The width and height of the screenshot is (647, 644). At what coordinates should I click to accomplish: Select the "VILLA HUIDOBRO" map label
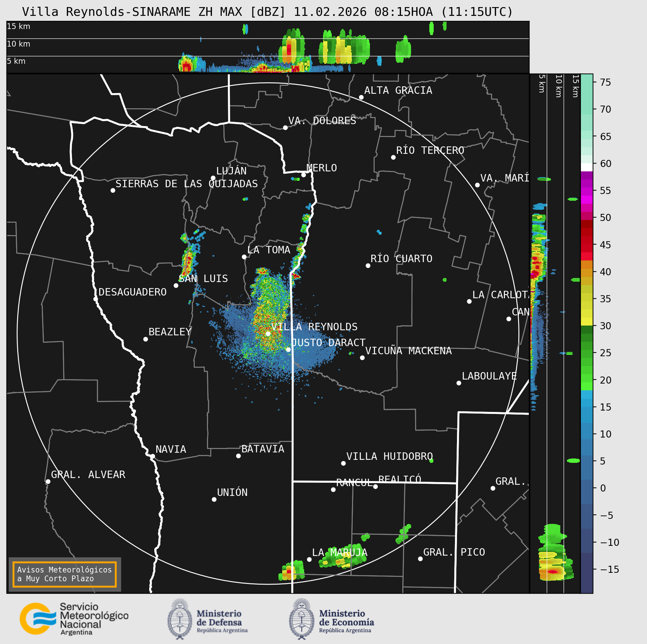coord(389,456)
